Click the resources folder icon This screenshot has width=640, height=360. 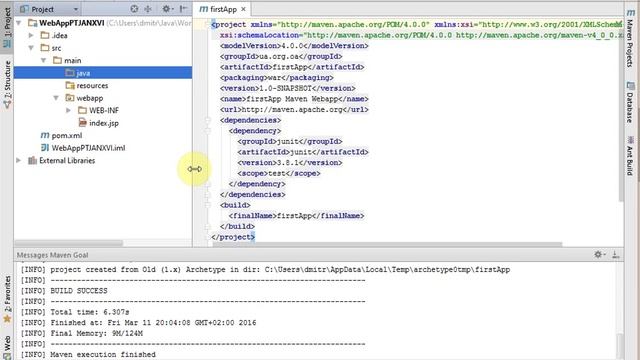click(70, 85)
